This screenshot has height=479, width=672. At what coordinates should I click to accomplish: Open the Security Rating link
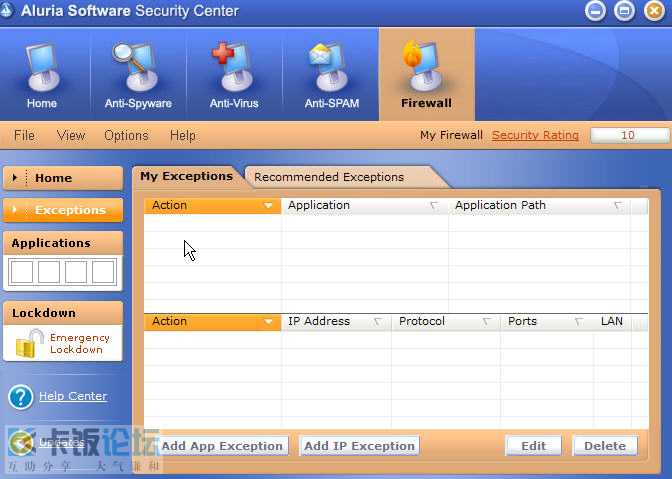click(535, 135)
